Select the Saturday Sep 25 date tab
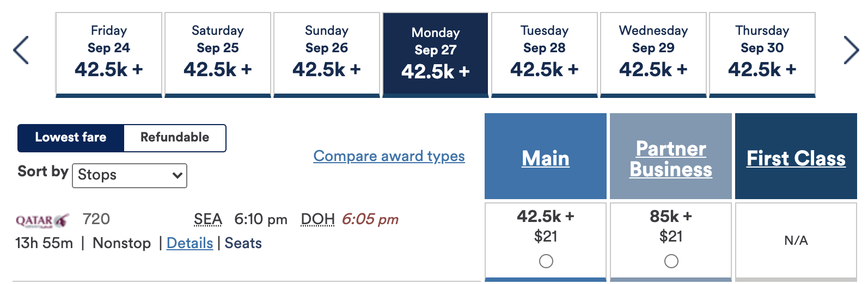868x284 pixels. pyautogui.click(x=218, y=54)
